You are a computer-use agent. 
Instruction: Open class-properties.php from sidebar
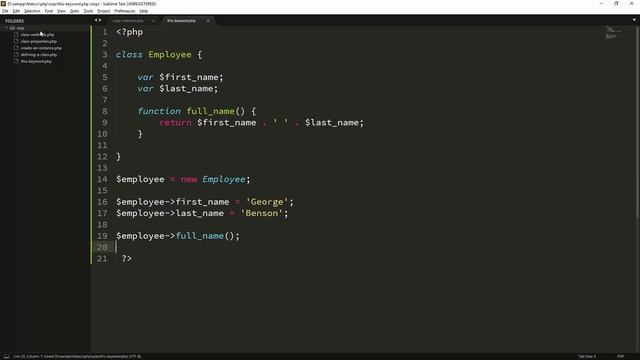tap(39, 41)
